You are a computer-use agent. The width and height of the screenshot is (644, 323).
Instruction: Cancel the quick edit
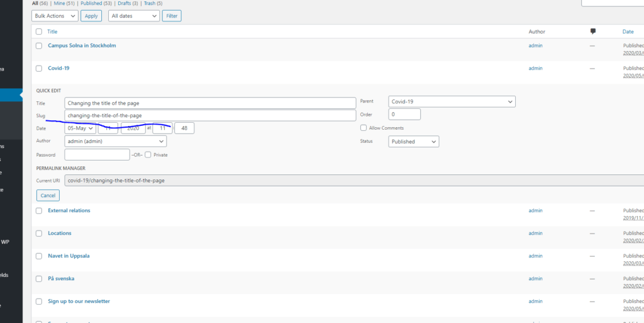(x=48, y=195)
